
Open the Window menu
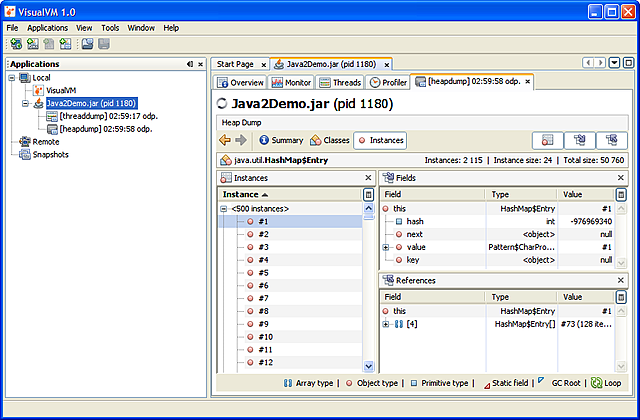pyautogui.click(x=141, y=28)
